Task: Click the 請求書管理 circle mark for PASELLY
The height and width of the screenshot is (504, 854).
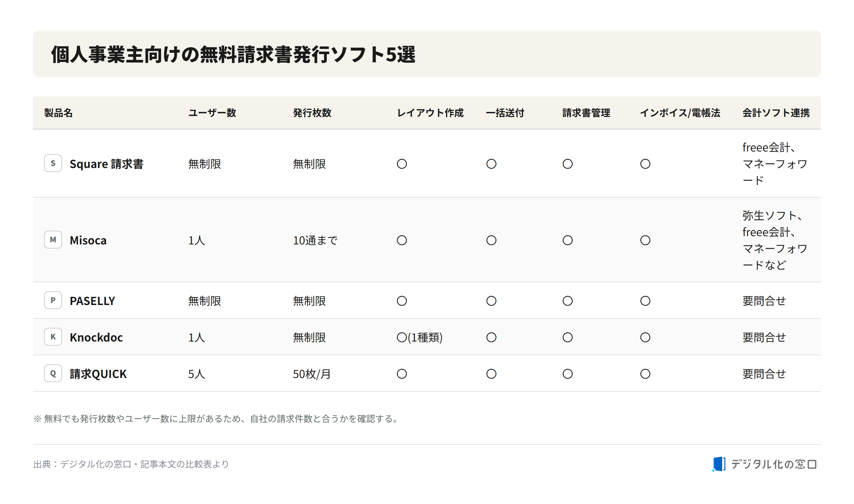Action: (x=568, y=301)
